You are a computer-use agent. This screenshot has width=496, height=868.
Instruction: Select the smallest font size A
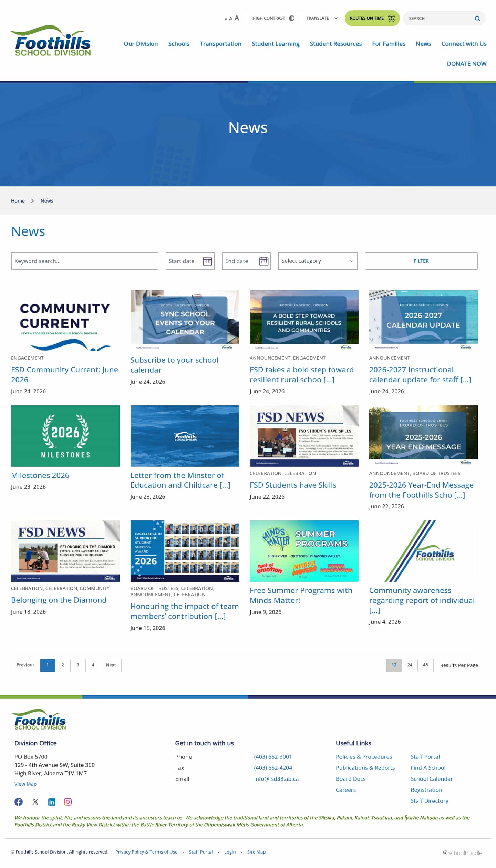click(x=226, y=19)
